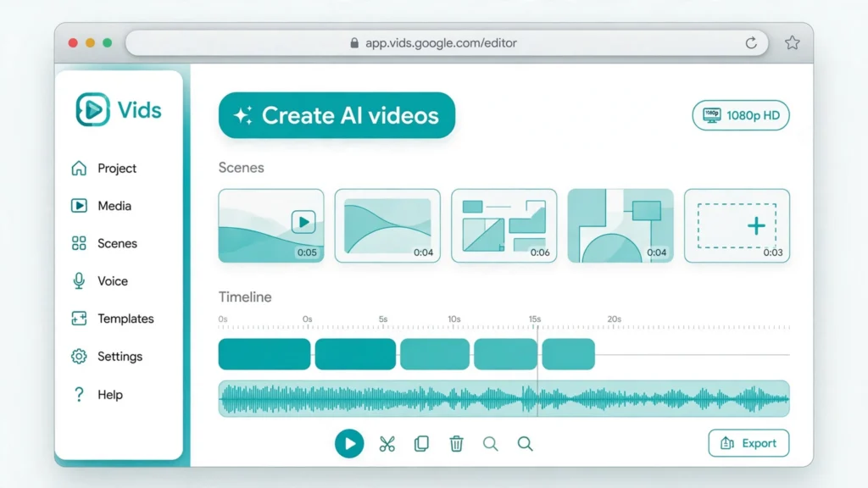
Task: Select the second scene thumbnail 0:04
Action: click(387, 225)
